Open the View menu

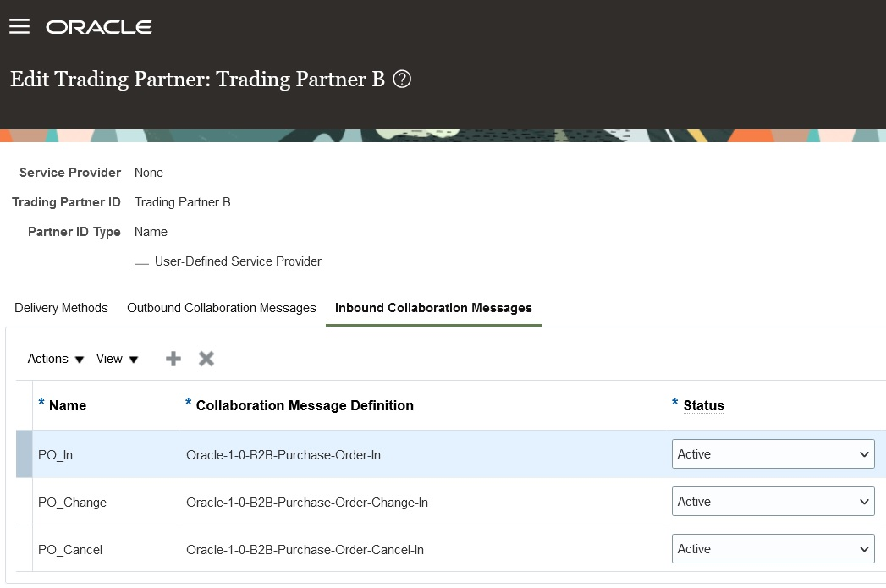pos(111,359)
